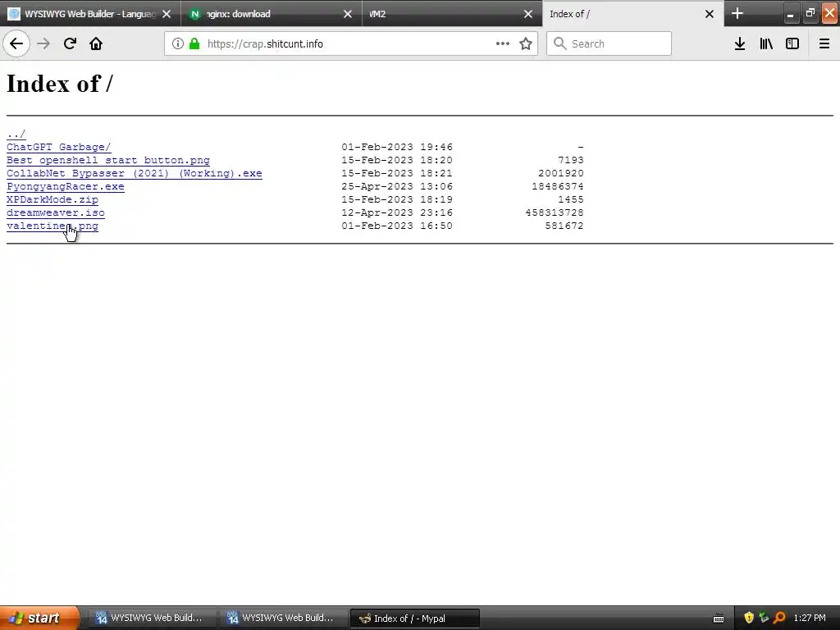Click the file size 7193
This screenshot has height=630, width=840.
pos(571,160)
